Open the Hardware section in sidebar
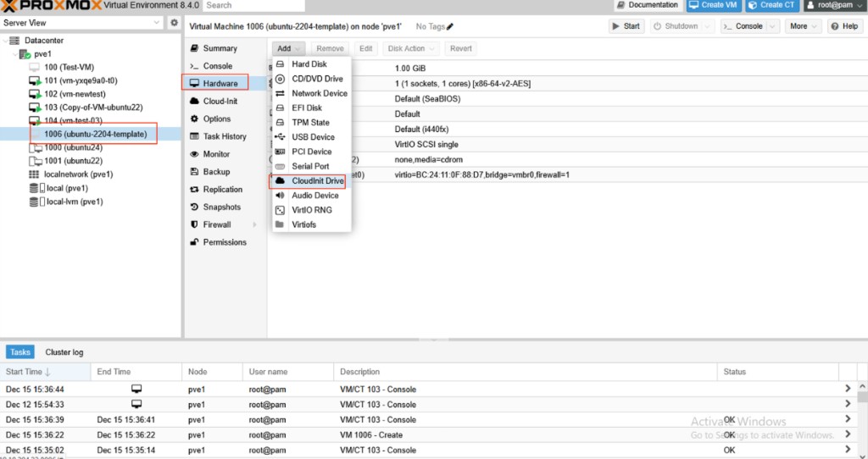Image resolution: width=868 pixels, height=459 pixels. pos(225,83)
